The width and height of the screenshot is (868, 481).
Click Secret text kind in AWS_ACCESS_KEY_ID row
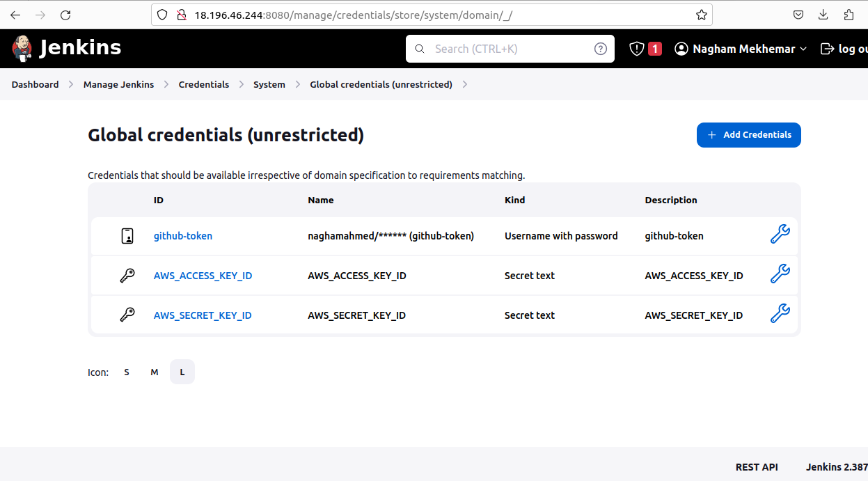(x=530, y=276)
